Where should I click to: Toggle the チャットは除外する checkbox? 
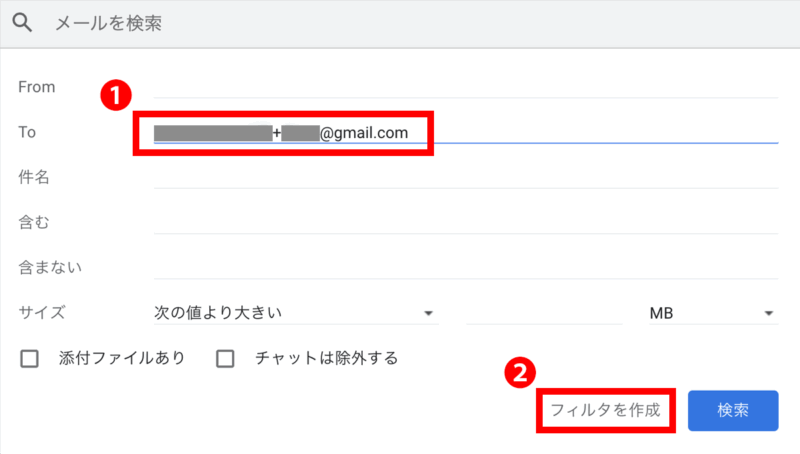click(x=226, y=358)
